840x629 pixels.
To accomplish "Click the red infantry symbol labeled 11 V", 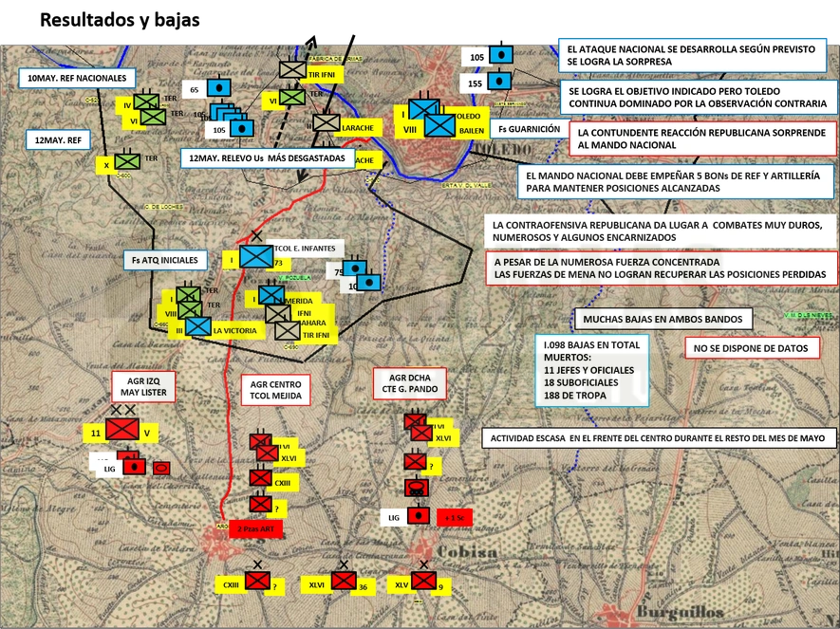I will coord(122,430).
